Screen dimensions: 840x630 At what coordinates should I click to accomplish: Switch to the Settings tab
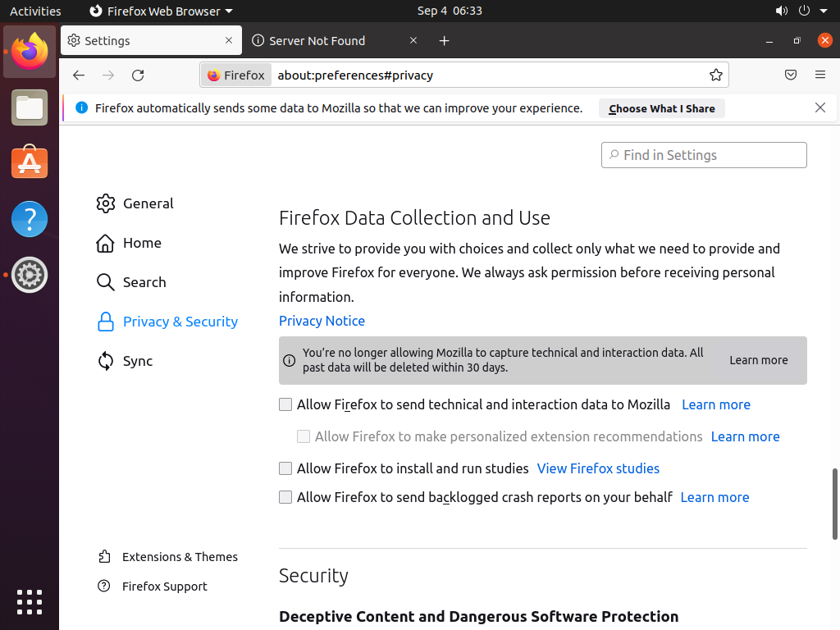point(151,41)
